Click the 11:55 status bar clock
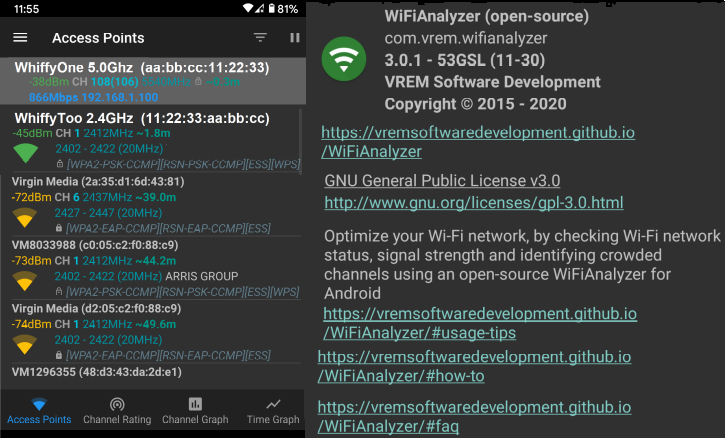This screenshot has width=725, height=438. [26, 9]
